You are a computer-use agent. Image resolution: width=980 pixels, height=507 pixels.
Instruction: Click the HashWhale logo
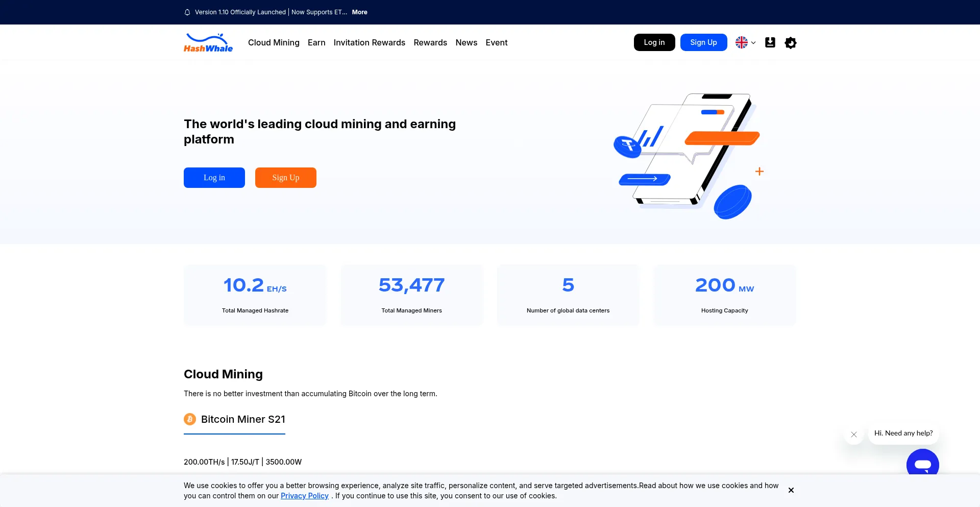point(208,43)
